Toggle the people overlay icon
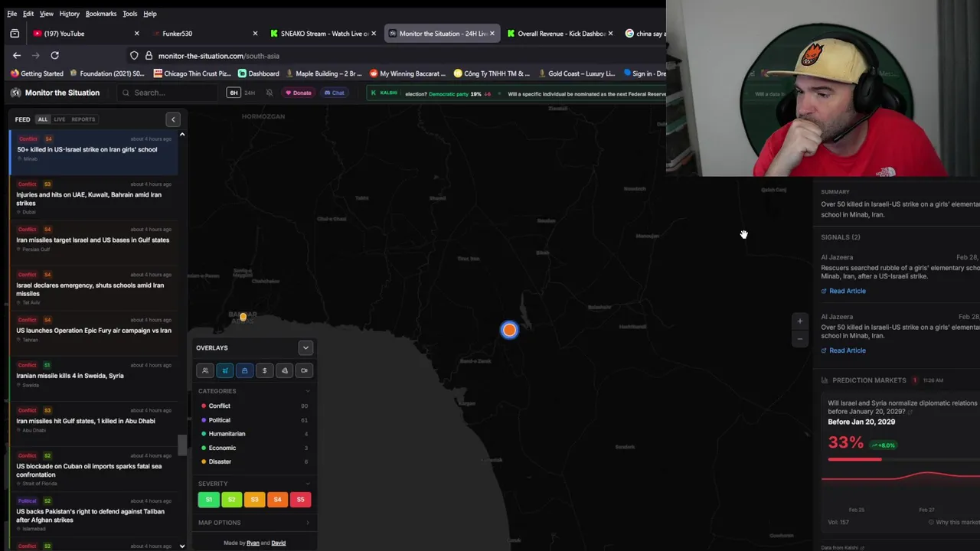 pos(205,370)
